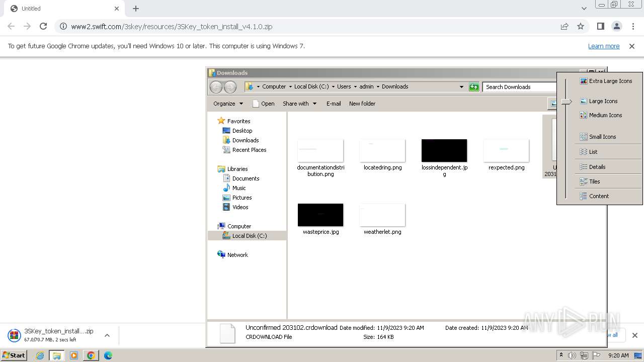Select rexpected.png file

click(x=506, y=155)
